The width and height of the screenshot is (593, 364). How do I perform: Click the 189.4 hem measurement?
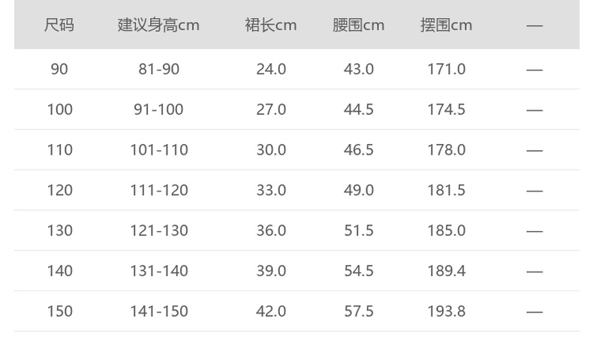pos(447,271)
